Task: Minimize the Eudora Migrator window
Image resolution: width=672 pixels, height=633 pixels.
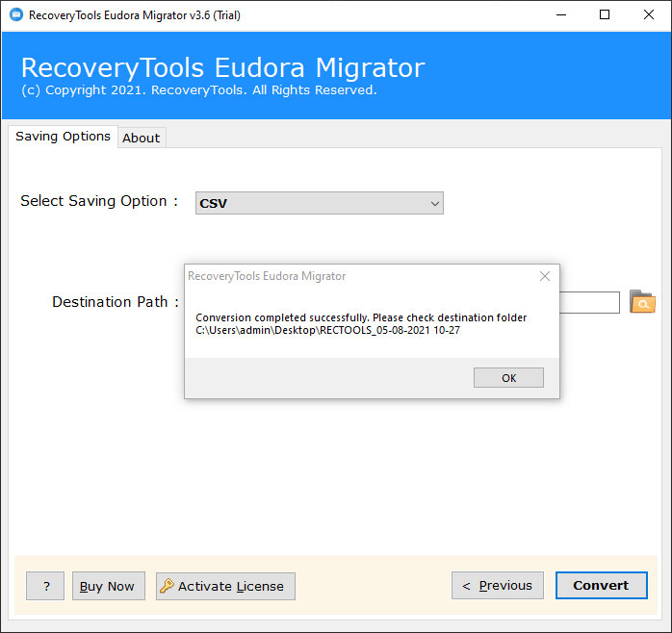Action: [x=561, y=15]
